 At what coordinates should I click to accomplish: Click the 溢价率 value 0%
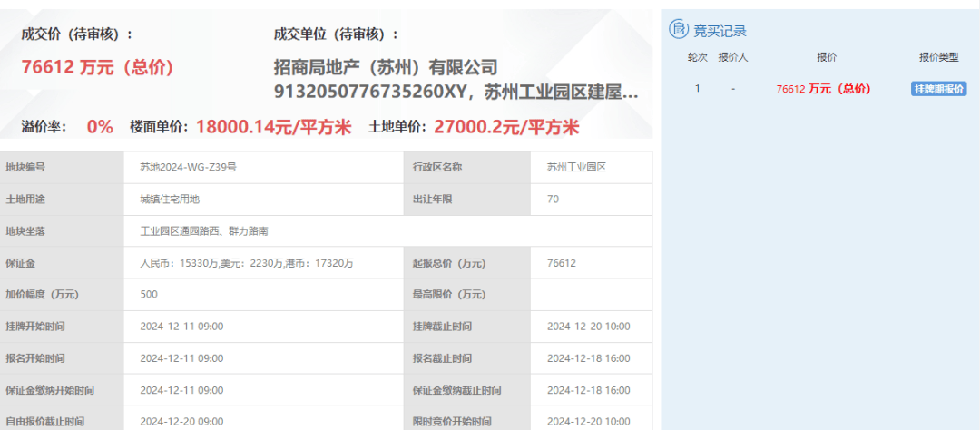[x=100, y=128]
